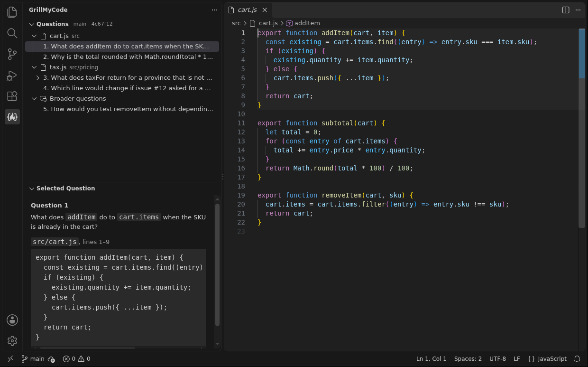Click the GrillMyCode panel title
The image size is (588, 367).
[x=48, y=10]
